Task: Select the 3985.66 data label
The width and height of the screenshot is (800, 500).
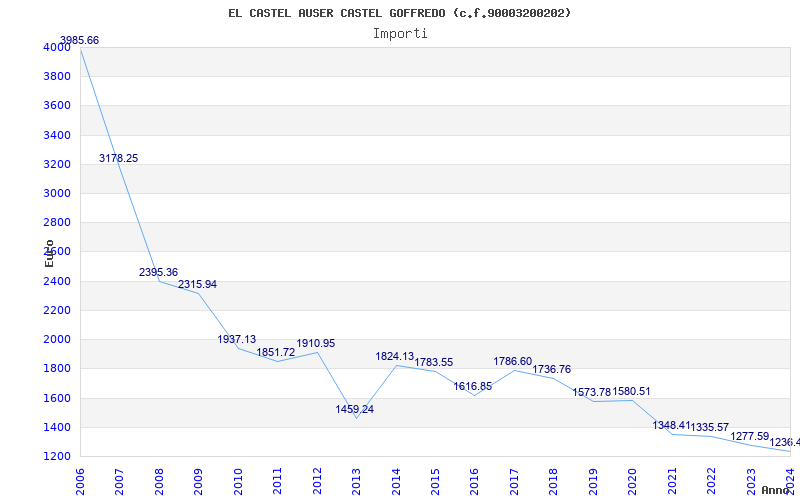Action: tap(80, 40)
